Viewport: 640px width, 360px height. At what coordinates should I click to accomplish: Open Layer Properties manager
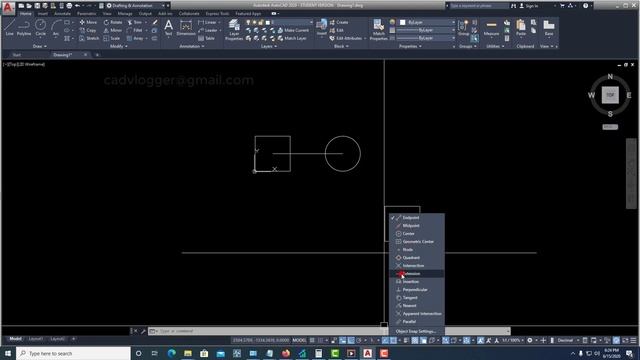tap(234, 29)
